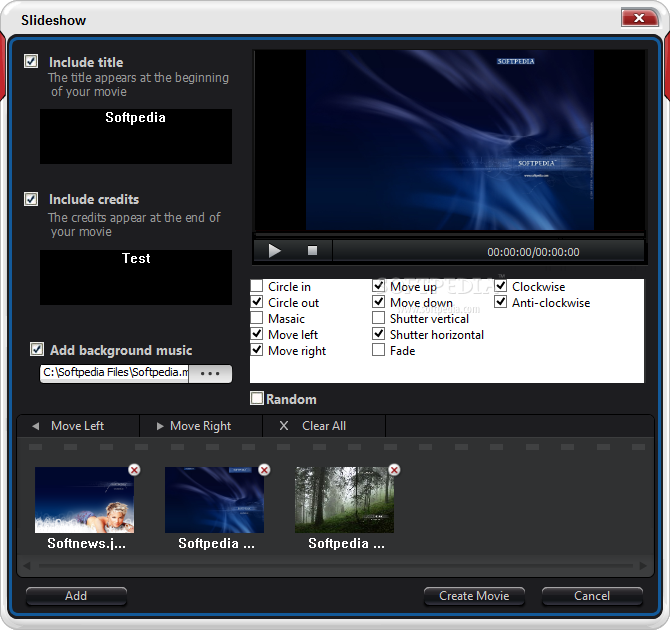This screenshot has width=670, height=630.
Task: Uncheck the Move down transition
Action: click(379, 302)
